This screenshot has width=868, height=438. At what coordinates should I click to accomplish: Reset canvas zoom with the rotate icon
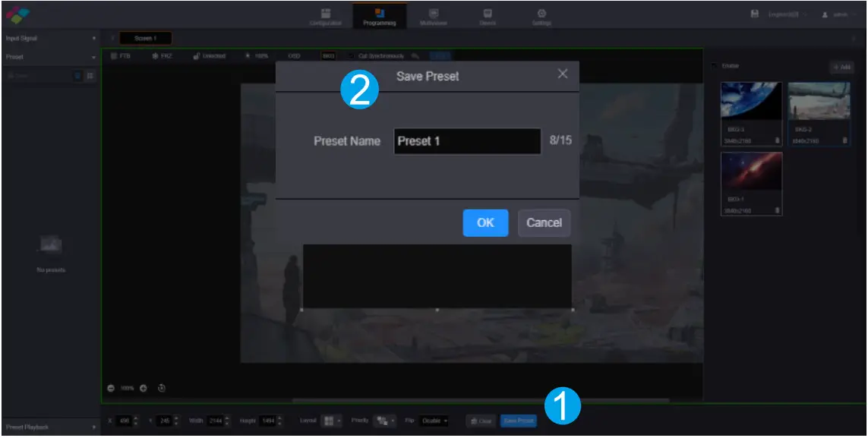(x=162, y=388)
